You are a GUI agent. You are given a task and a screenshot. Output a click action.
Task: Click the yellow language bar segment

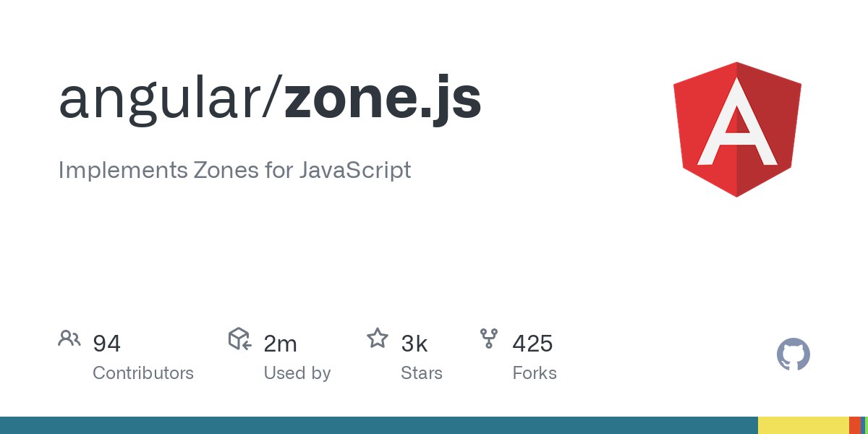[x=803, y=425]
